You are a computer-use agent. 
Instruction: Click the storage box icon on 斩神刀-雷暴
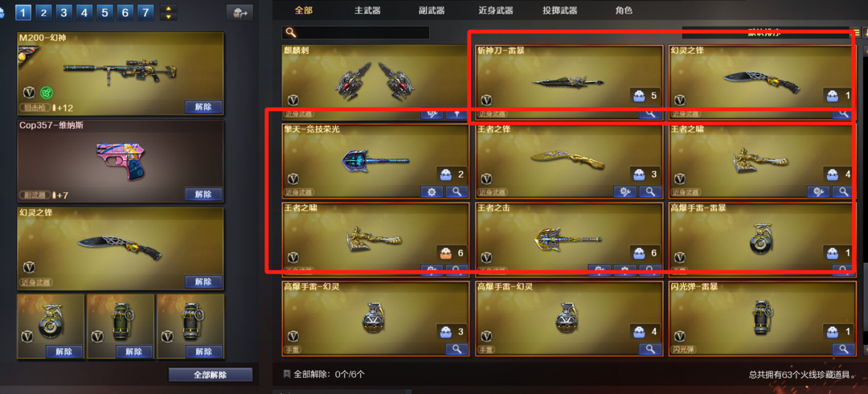[639, 96]
